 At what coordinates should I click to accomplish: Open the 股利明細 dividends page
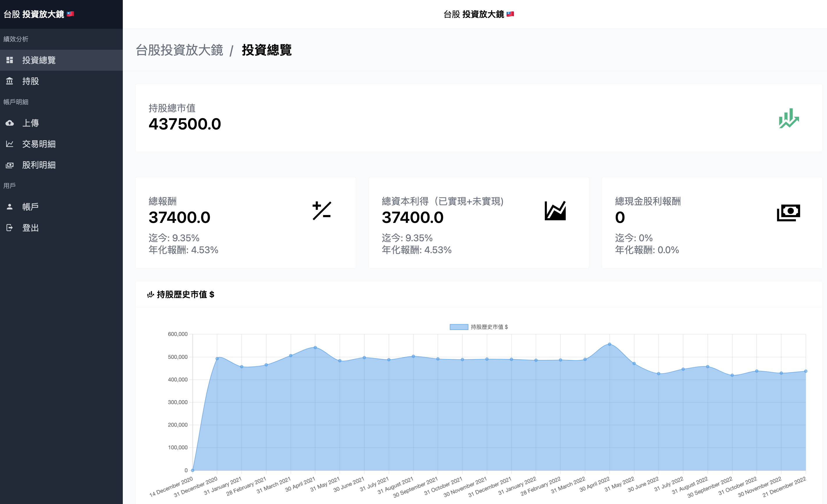pos(61,165)
